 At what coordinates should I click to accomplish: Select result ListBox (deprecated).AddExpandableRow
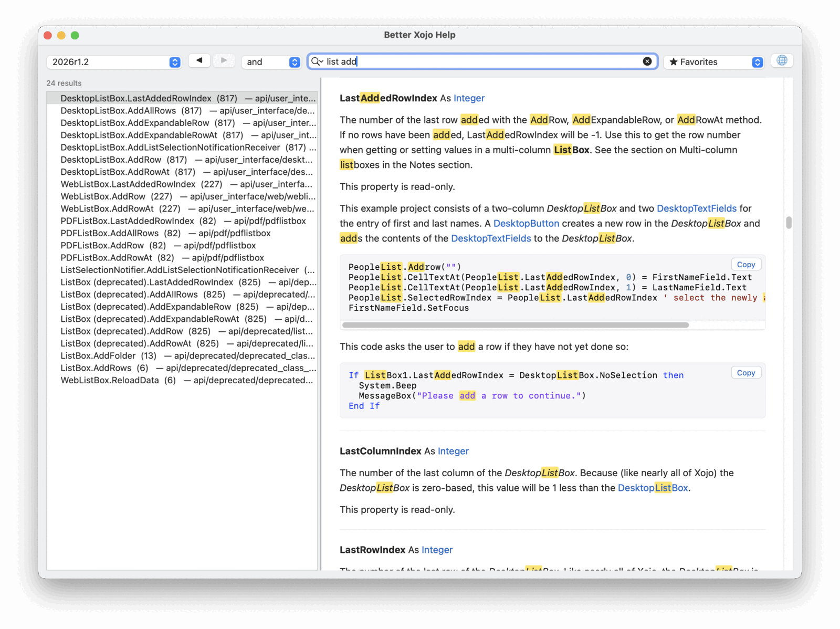(182, 307)
